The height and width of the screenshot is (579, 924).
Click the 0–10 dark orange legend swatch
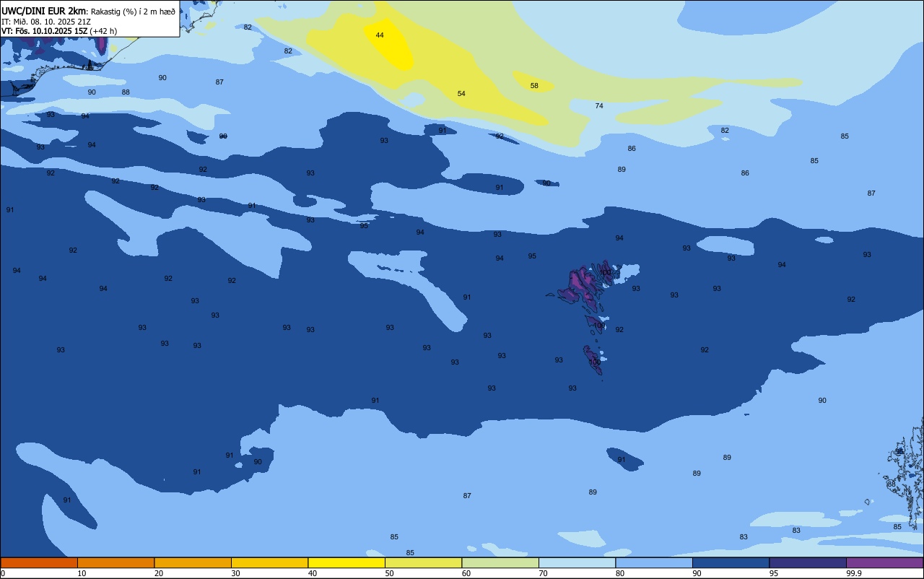tap(39, 562)
